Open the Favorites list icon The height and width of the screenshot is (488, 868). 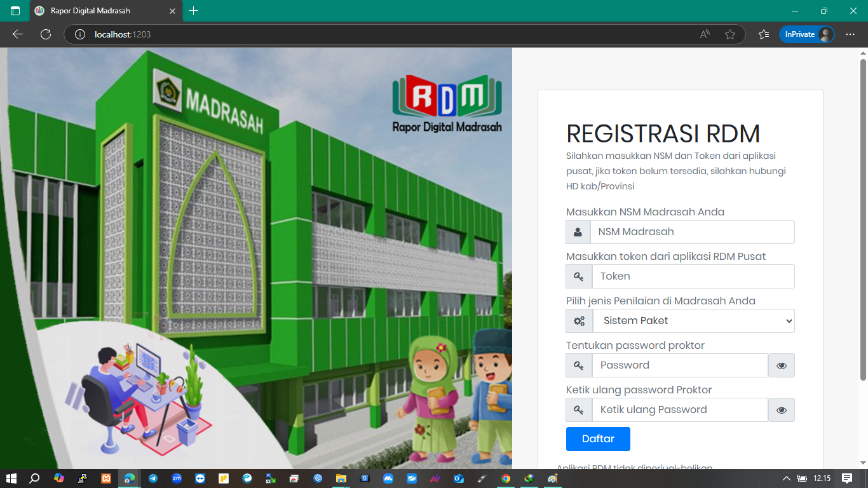tap(764, 34)
